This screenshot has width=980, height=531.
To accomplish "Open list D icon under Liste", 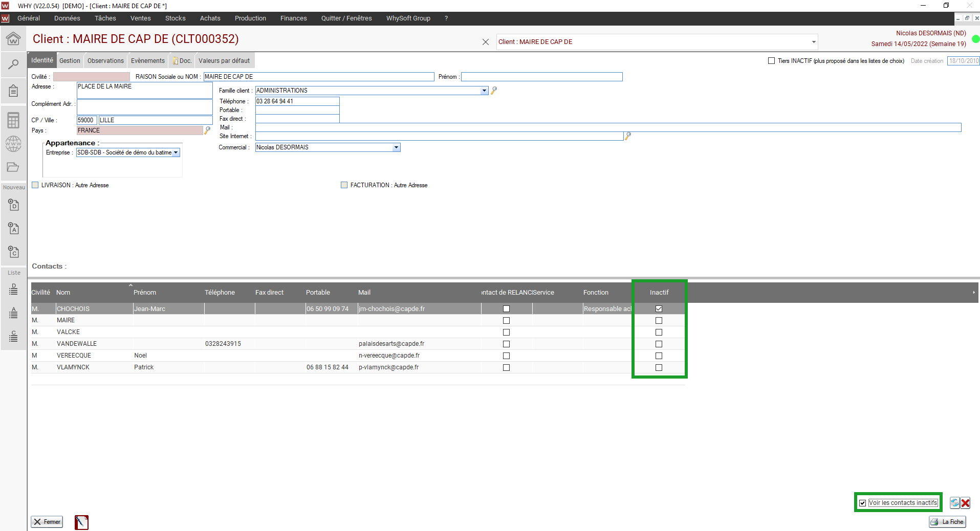I will pos(14,290).
